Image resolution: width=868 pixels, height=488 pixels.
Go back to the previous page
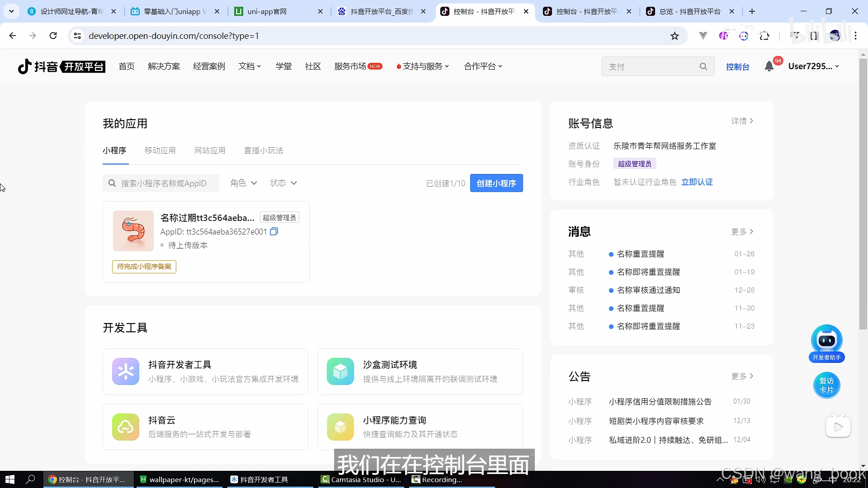pyautogui.click(x=12, y=36)
